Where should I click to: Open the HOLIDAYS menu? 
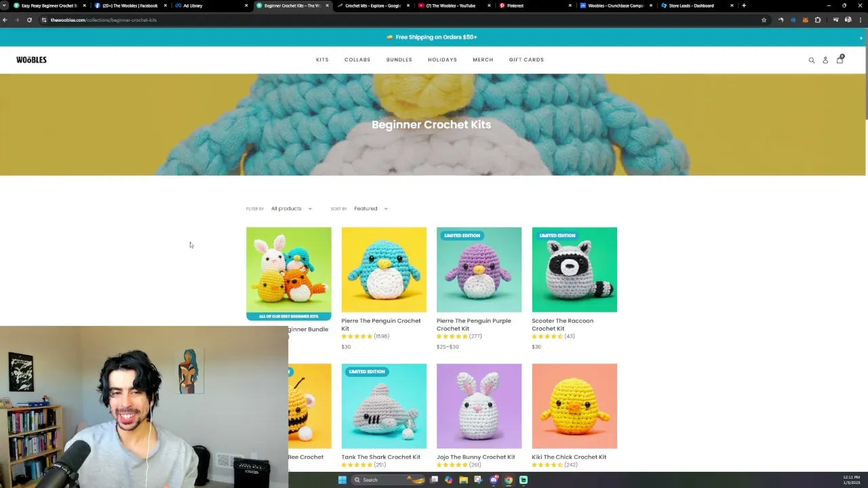pyautogui.click(x=442, y=60)
